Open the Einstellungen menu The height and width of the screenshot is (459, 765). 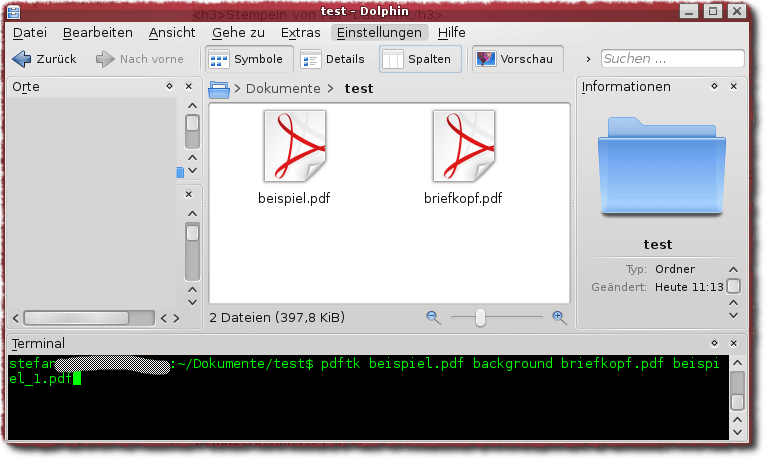pos(379,32)
